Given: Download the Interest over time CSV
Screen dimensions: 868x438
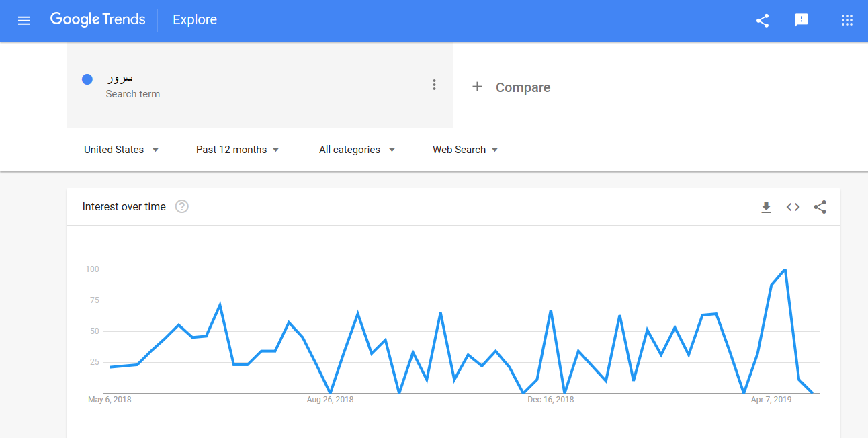Looking at the screenshot, I should (x=766, y=207).
